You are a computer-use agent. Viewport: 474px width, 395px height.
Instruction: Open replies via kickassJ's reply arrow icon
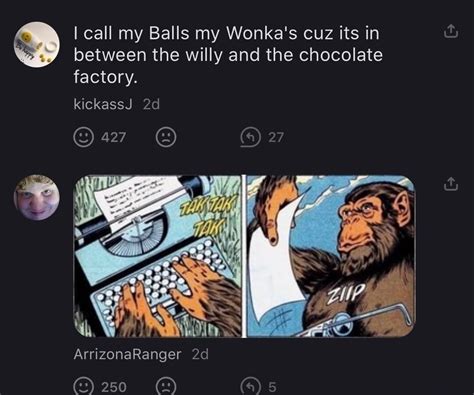pos(251,137)
